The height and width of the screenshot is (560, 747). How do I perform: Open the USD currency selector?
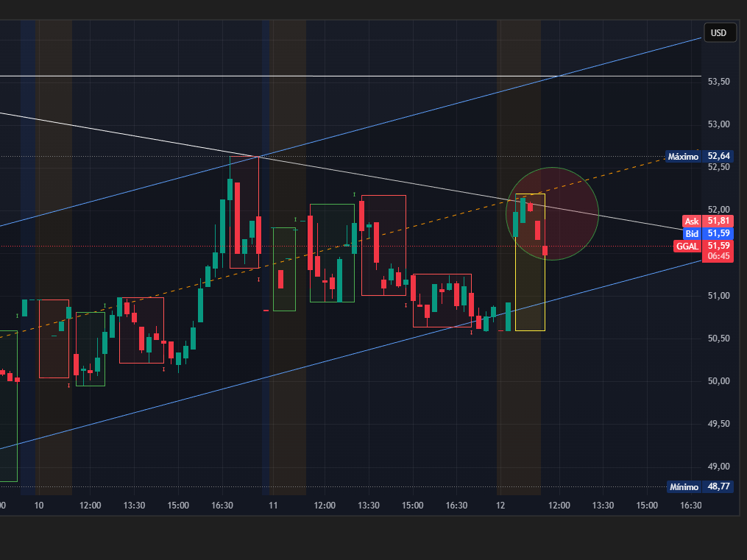click(x=719, y=33)
